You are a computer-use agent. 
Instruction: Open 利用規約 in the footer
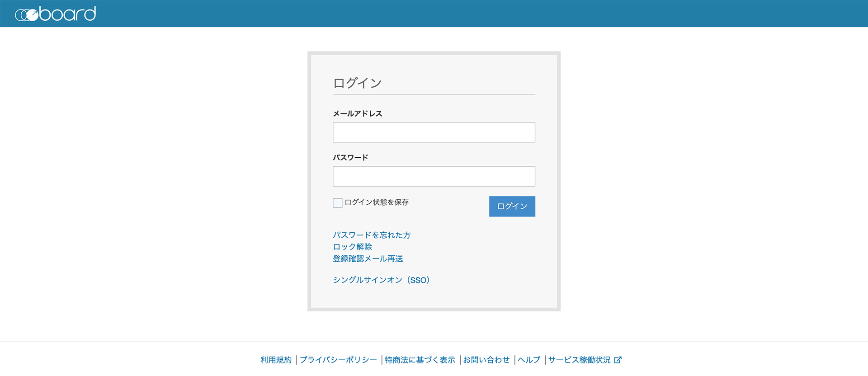pos(276,360)
